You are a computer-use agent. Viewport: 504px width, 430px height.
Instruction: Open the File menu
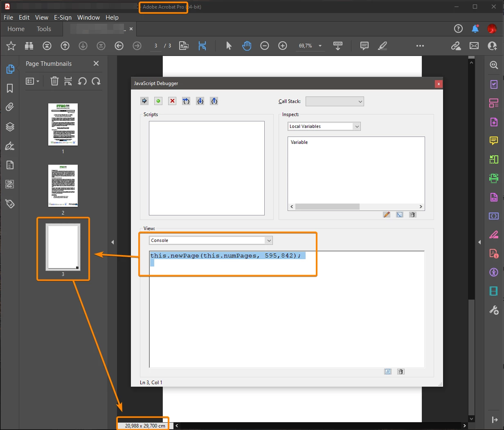pyautogui.click(x=8, y=18)
